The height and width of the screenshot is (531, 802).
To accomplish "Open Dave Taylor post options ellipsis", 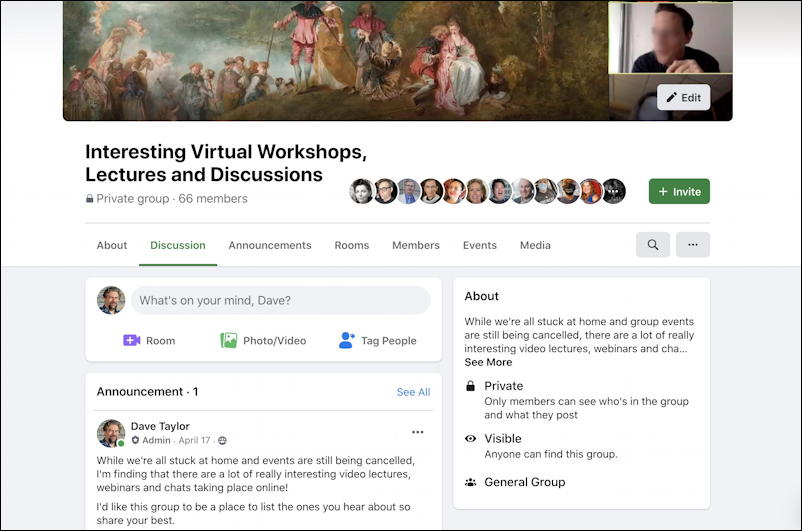I will click(417, 432).
